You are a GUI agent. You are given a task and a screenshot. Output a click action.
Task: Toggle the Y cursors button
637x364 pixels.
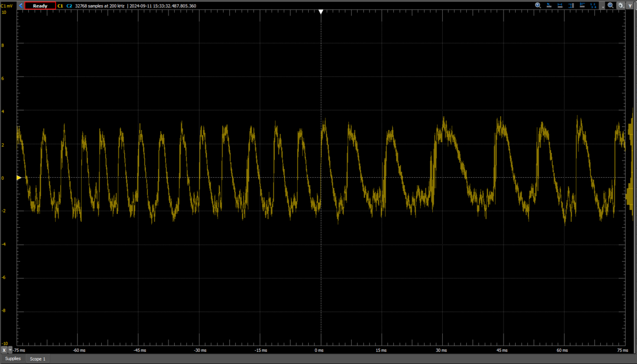[x=630, y=6]
